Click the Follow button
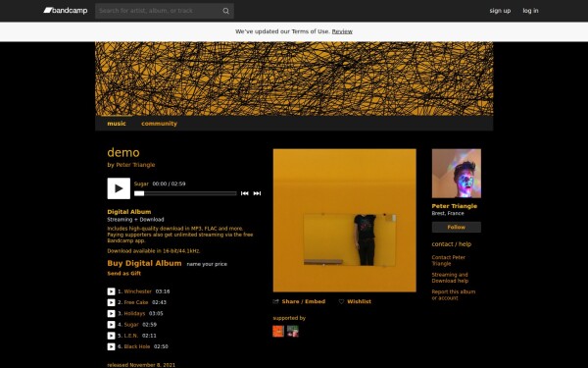 click(457, 228)
